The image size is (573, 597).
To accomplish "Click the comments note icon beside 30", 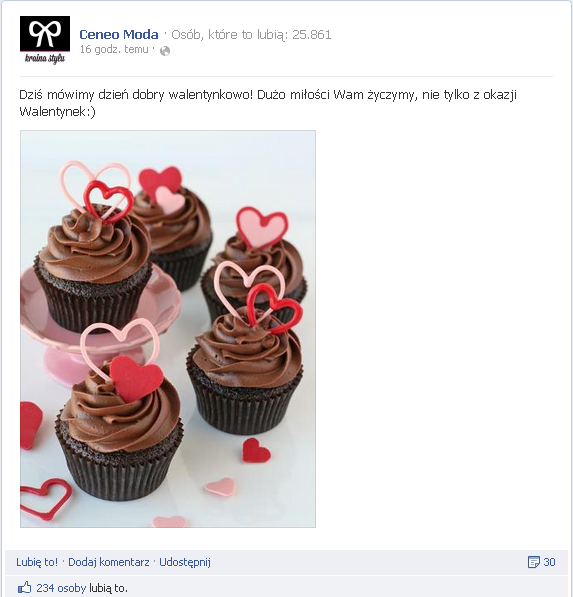I will (534, 562).
